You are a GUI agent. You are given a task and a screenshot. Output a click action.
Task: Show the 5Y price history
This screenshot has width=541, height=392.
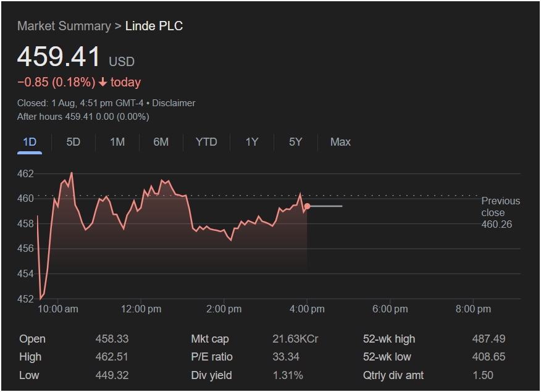point(295,142)
